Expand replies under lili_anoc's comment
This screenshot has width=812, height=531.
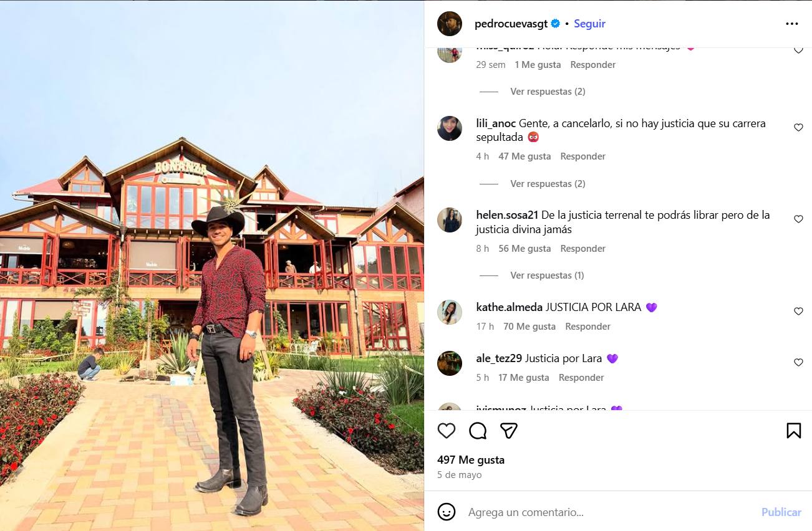click(548, 184)
